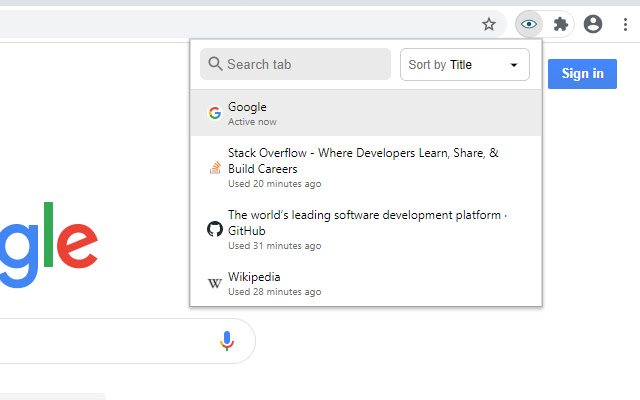
Task: Bookmark this page with the star icon
Action: 489,24
